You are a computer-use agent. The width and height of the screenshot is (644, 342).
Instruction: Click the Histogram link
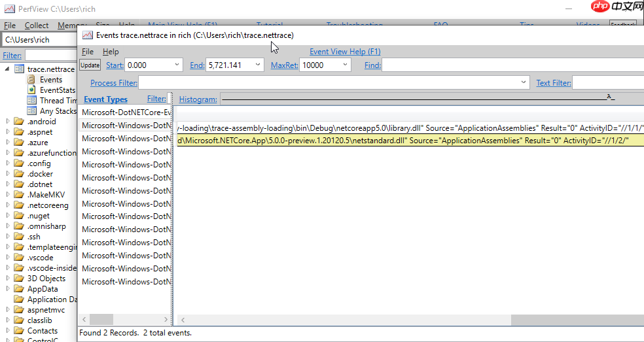(x=198, y=99)
